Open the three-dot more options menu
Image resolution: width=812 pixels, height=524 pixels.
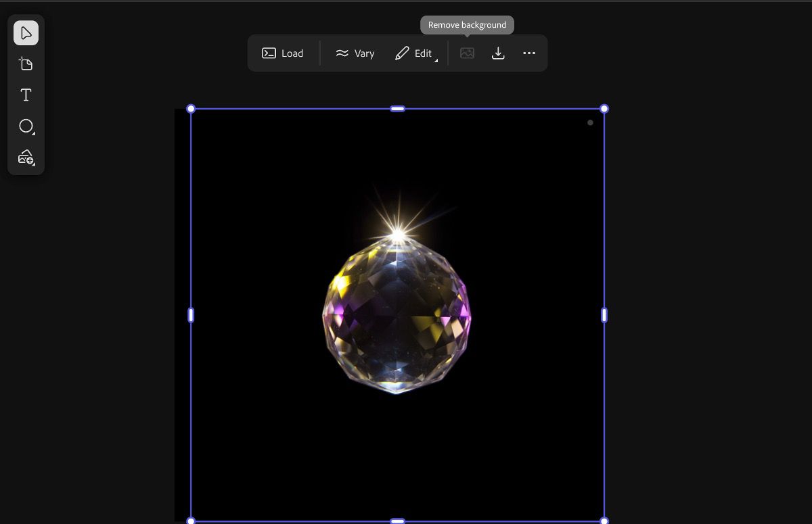pyautogui.click(x=529, y=53)
